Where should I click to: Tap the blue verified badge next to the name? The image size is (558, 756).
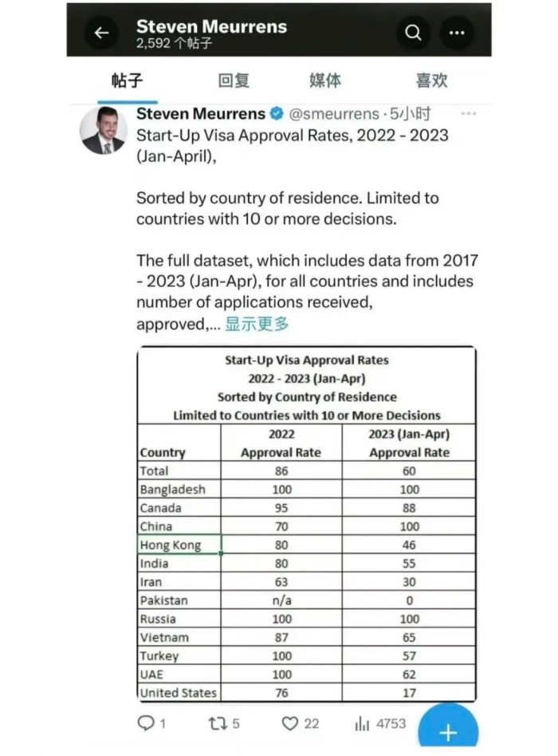point(275,113)
